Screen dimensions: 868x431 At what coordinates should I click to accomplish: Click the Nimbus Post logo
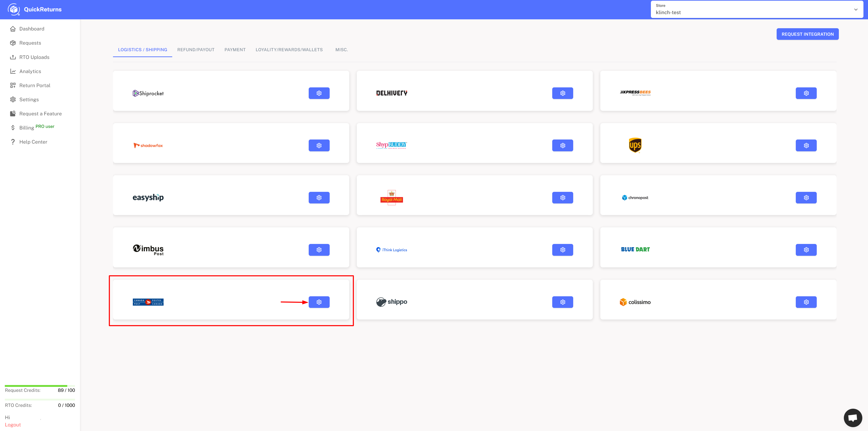click(x=148, y=250)
